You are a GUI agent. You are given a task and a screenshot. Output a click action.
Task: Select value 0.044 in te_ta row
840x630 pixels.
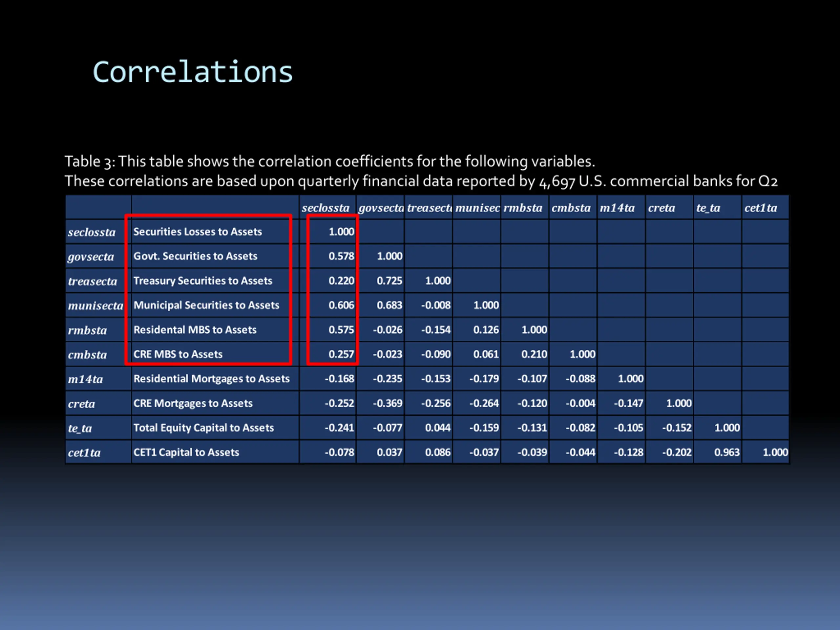[x=438, y=428]
